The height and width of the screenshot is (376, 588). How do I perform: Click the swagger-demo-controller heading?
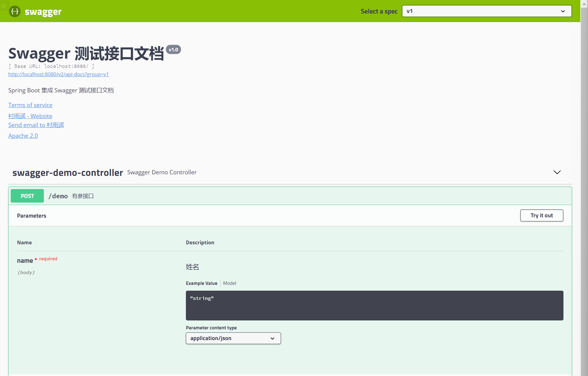pos(67,172)
